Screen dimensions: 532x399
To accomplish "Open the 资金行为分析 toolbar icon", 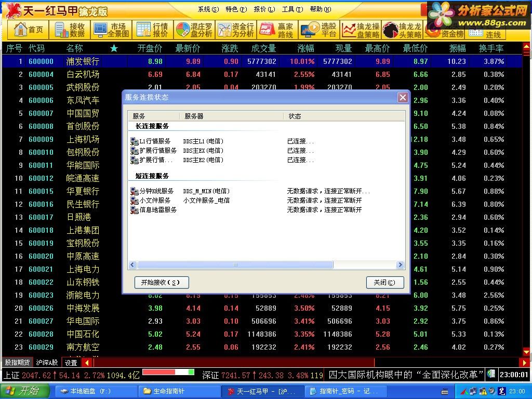I will click(x=236, y=30).
